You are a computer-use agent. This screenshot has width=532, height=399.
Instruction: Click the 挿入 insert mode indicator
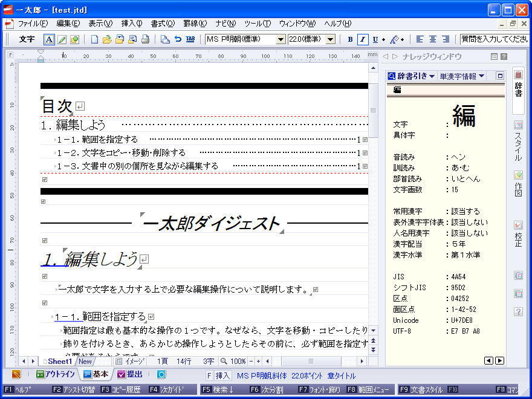[x=222, y=376]
